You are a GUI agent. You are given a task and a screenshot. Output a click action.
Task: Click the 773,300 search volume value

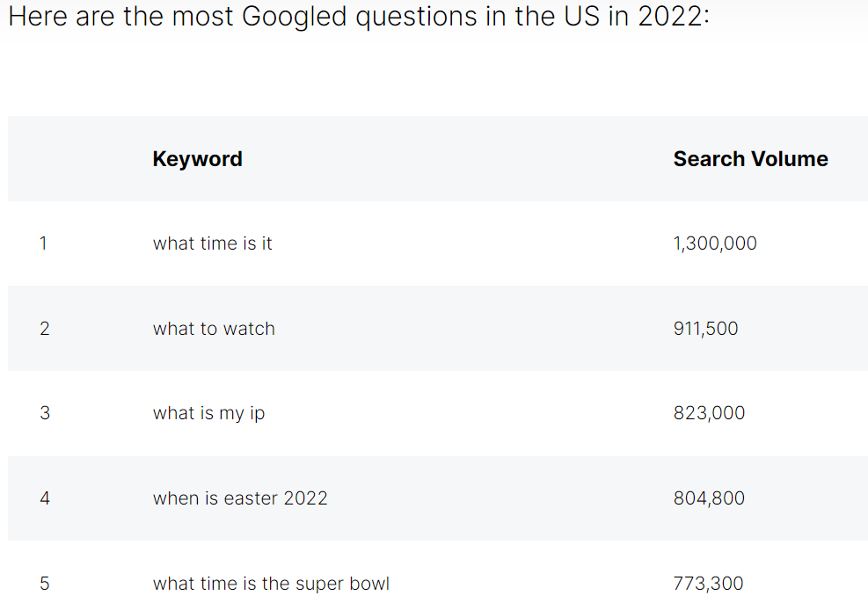click(x=708, y=584)
